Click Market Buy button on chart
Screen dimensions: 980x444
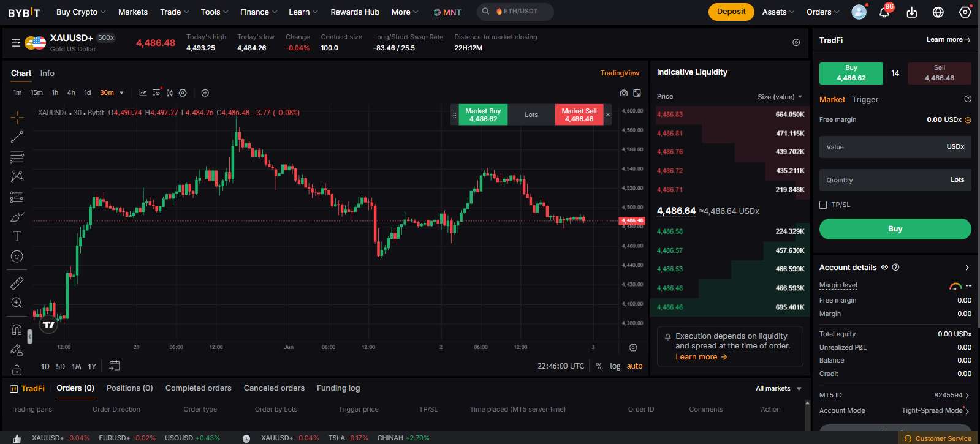pos(483,115)
